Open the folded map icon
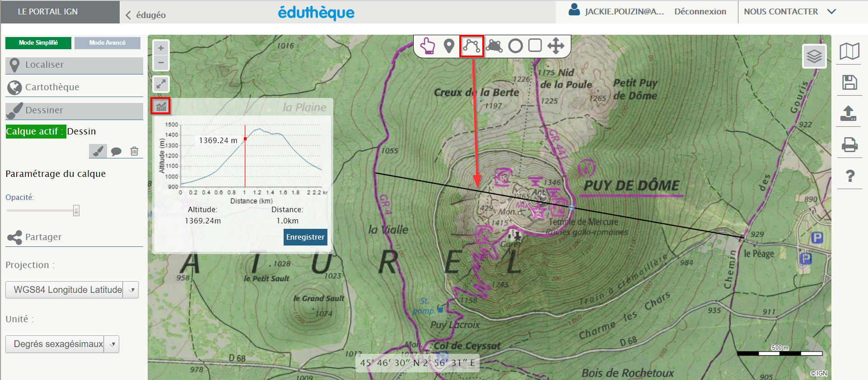Viewport: 868px width, 380px height. coord(849,51)
